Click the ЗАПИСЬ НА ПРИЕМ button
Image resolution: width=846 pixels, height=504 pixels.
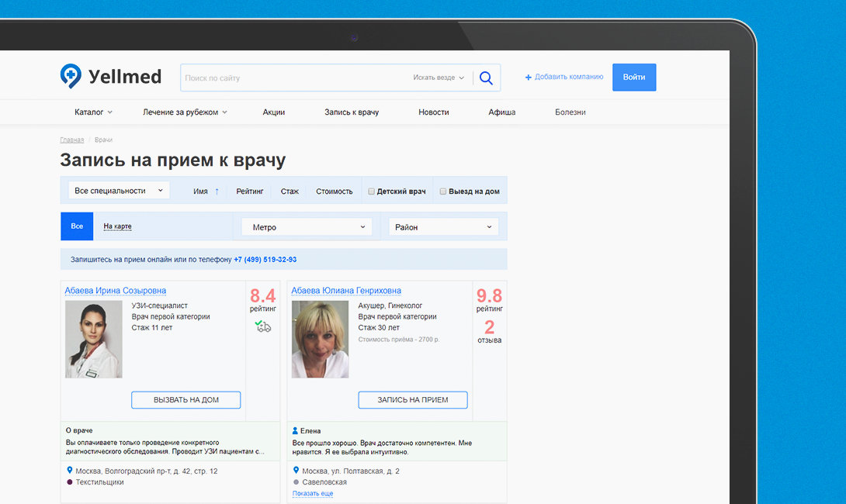413,400
